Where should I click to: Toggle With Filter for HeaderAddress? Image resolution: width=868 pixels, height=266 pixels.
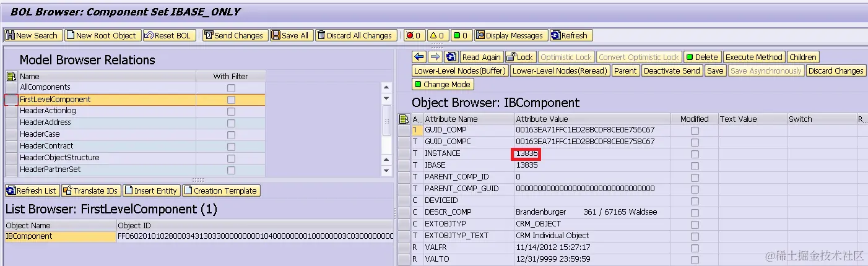point(231,123)
